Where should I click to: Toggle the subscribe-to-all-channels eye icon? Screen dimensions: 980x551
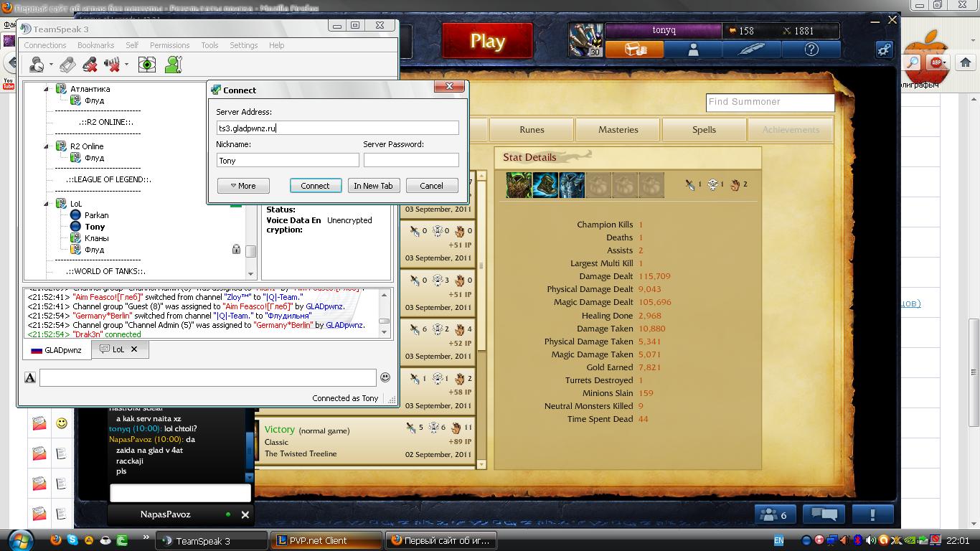[147, 65]
